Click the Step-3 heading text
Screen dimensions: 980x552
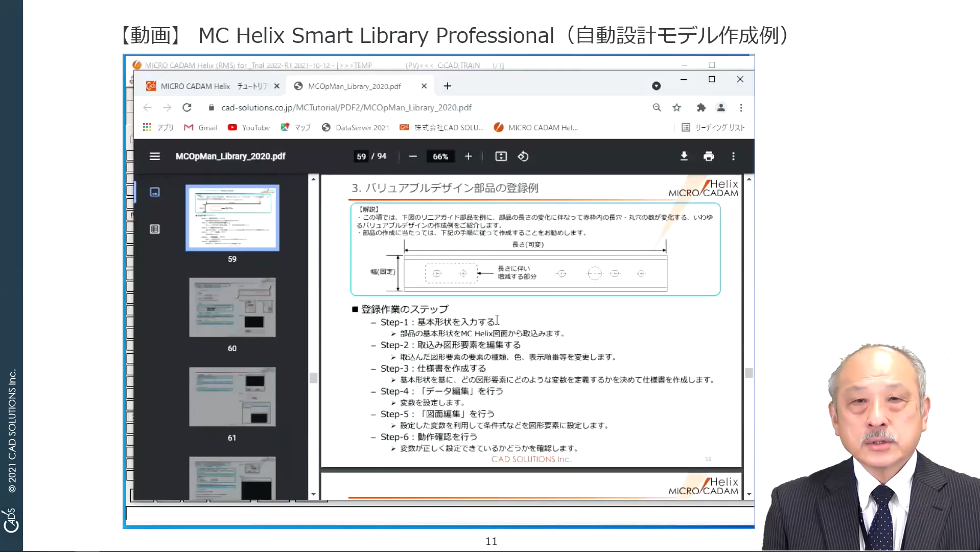click(433, 369)
